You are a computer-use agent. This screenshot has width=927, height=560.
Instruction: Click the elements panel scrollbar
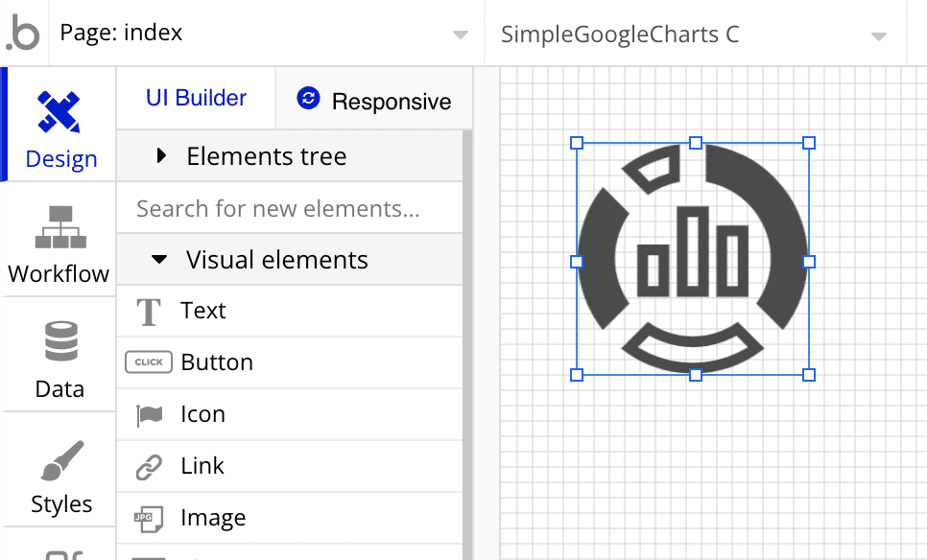tap(467, 336)
